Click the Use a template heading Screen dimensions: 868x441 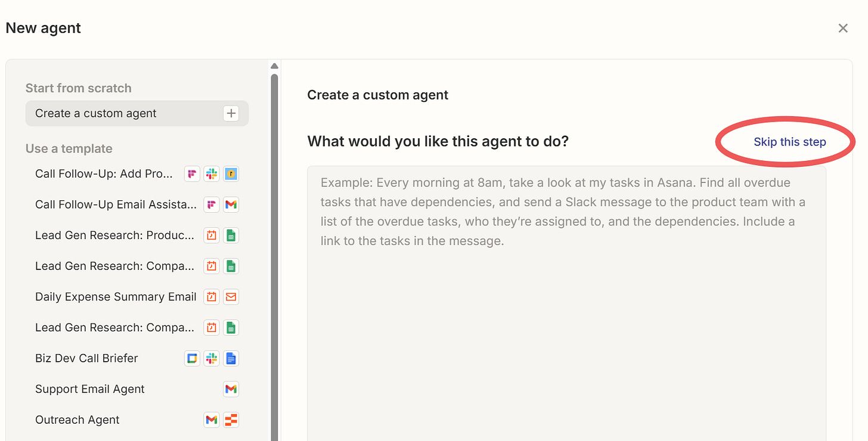click(x=69, y=149)
